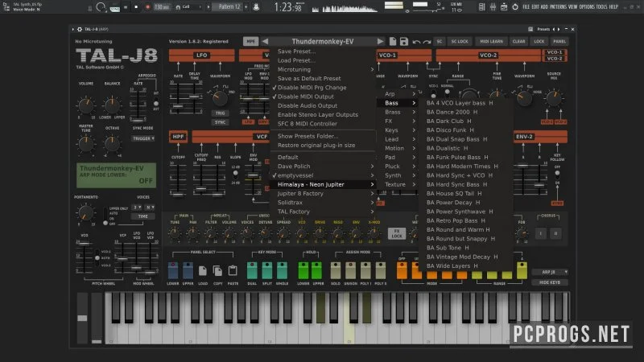Image resolution: width=644 pixels, height=362 pixels.
Task: Click the save preset floppy icon
Action: pyautogui.click(x=404, y=41)
